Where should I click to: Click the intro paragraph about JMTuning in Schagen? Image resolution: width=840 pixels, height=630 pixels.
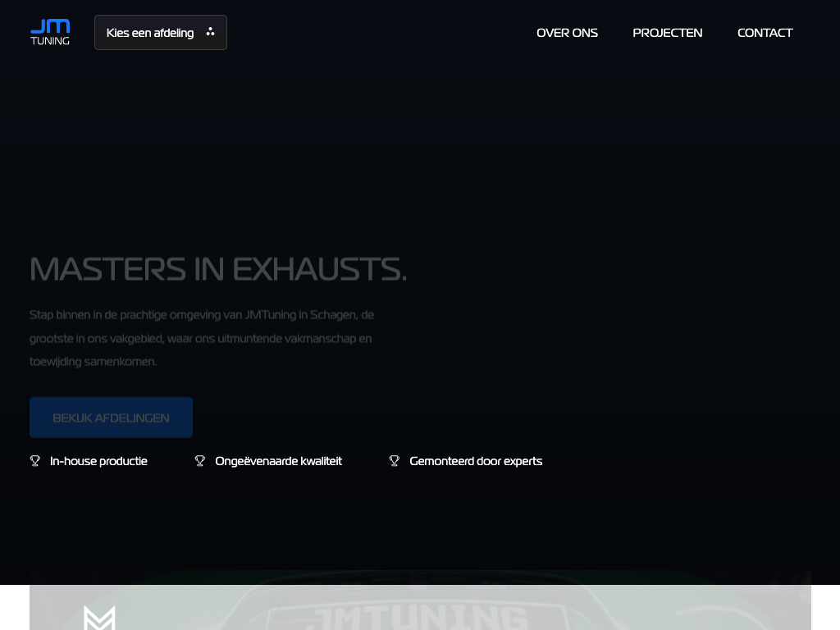(202, 338)
